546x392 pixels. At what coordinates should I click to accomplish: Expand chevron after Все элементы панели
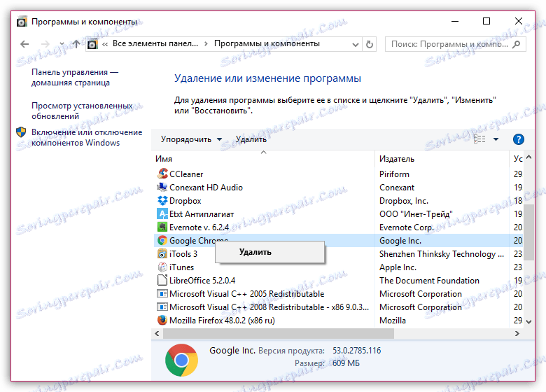click(x=206, y=44)
